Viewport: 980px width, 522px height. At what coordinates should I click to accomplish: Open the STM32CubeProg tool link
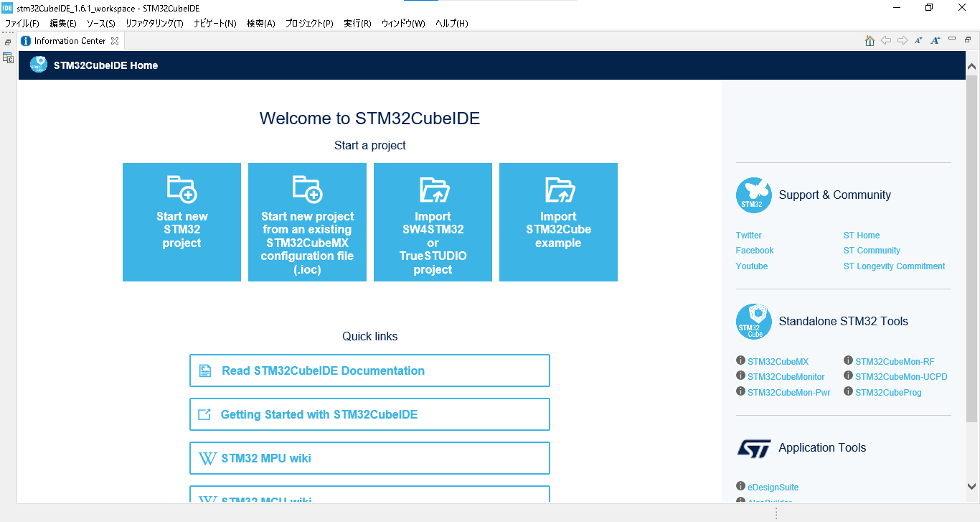pyautogui.click(x=888, y=393)
